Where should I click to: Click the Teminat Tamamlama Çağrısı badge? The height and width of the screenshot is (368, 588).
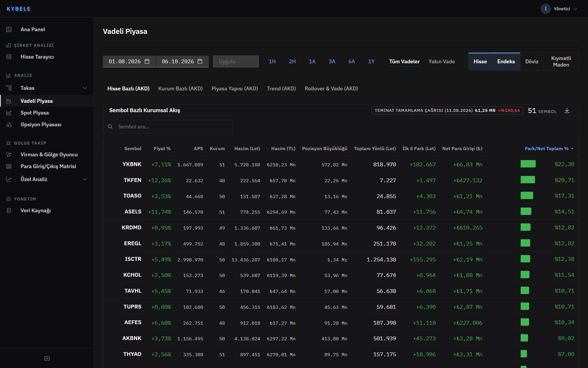pyautogui.click(x=447, y=110)
